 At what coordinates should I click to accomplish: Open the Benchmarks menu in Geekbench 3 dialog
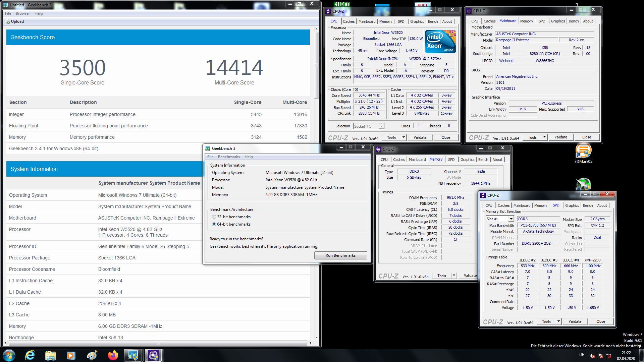[x=229, y=157]
